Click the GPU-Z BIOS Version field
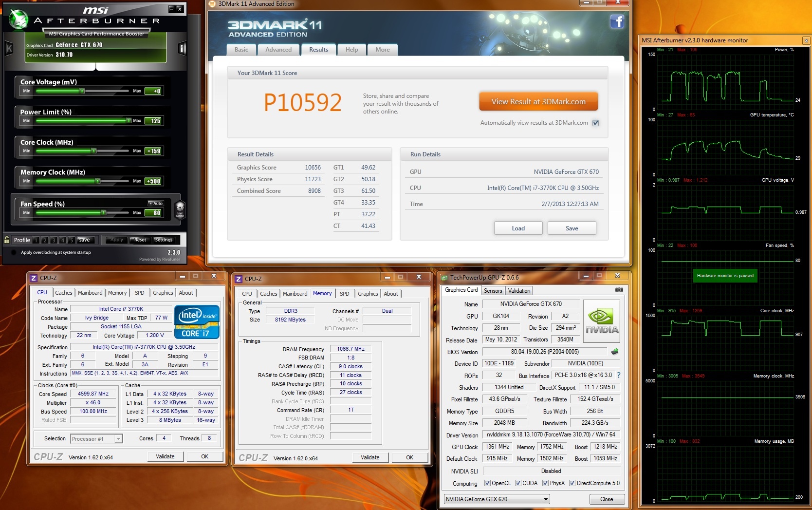 [x=545, y=352]
